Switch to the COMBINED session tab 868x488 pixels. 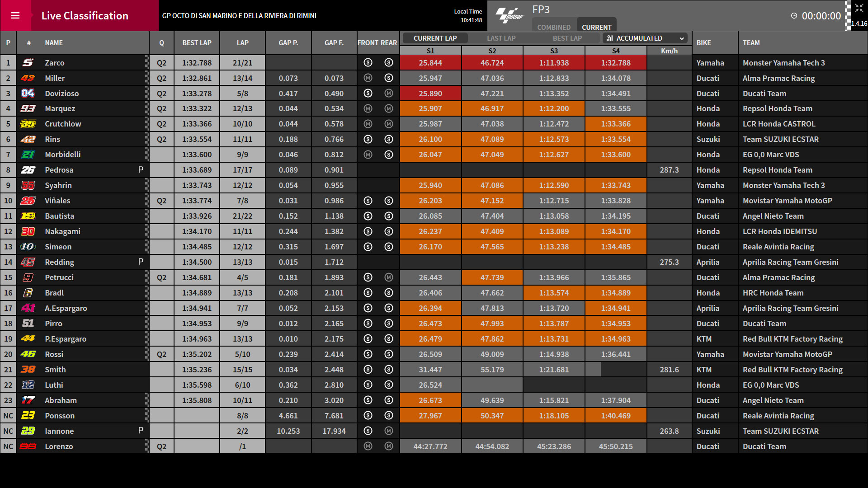(554, 27)
